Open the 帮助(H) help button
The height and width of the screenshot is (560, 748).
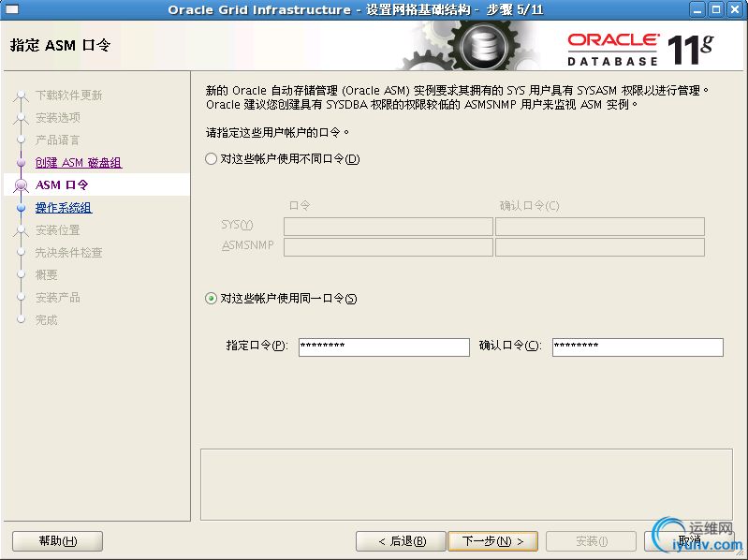click(58, 541)
